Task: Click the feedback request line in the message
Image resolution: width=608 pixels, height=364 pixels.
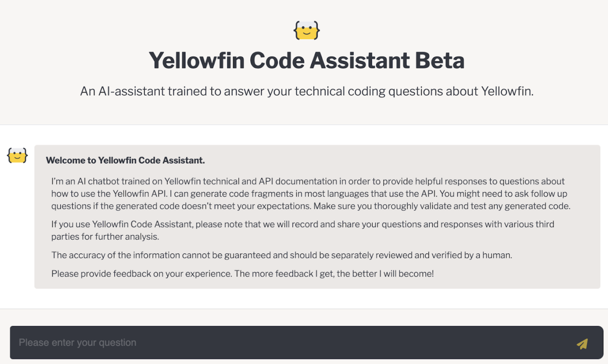Action: [x=242, y=274]
